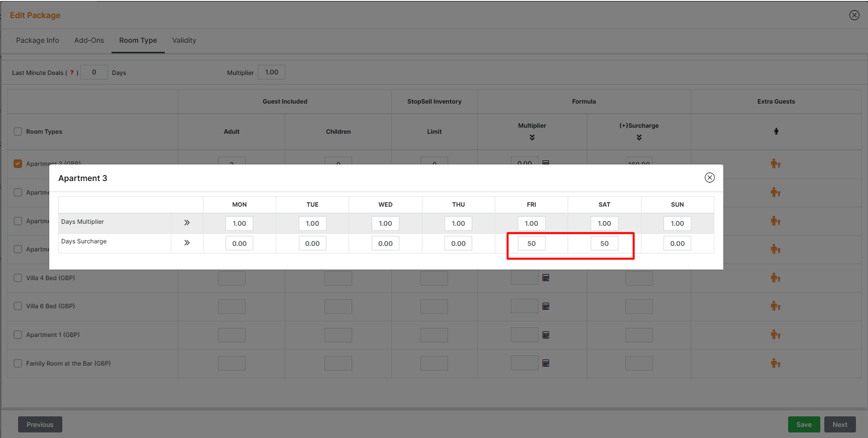Click the Days Surcharge row label
The image size is (868, 438).
(84, 241)
